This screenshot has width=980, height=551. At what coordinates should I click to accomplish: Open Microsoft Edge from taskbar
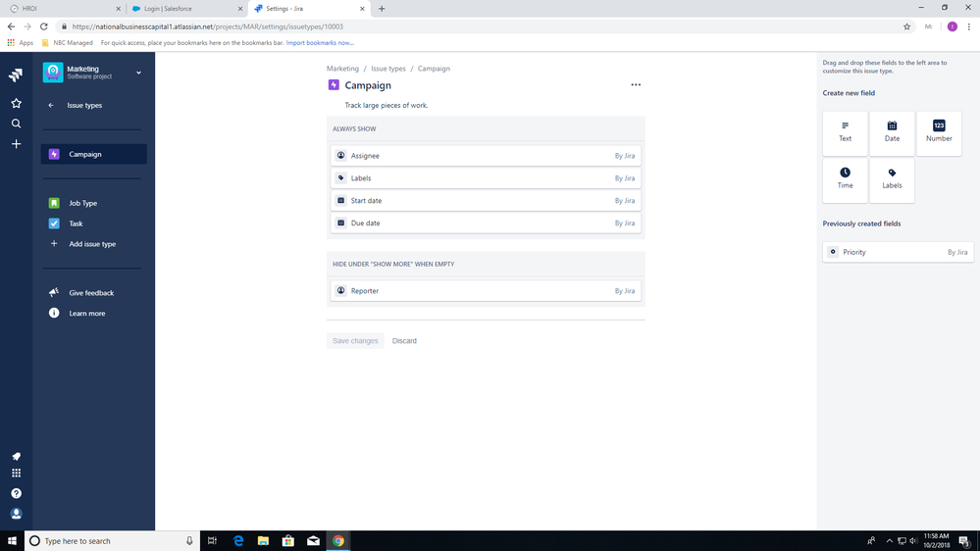tap(238, 541)
